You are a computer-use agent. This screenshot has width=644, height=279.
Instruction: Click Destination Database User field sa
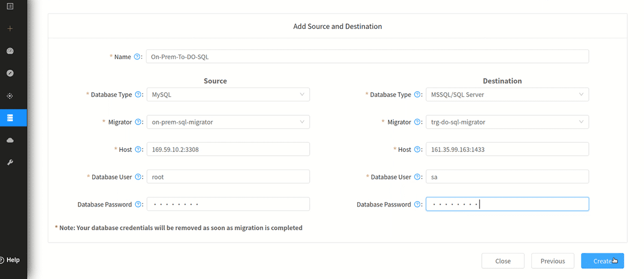click(x=507, y=177)
